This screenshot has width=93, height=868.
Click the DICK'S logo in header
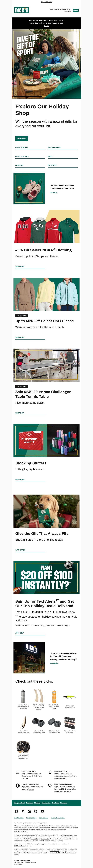click(22, 10)
